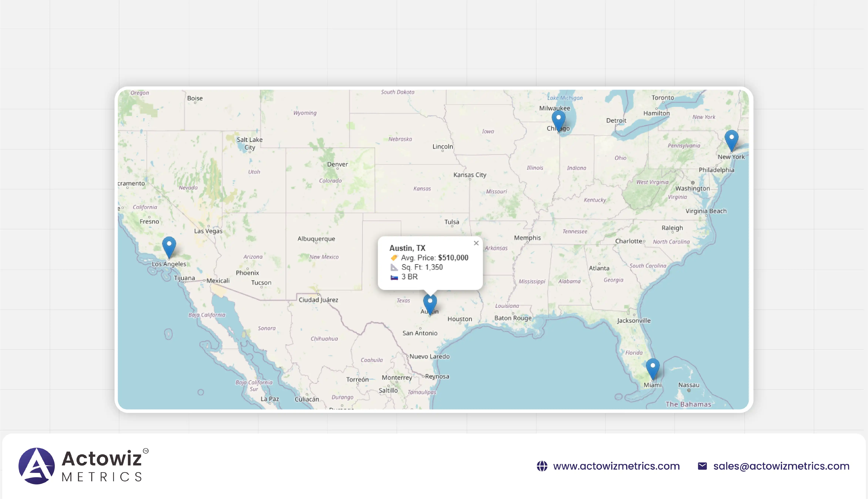Select the New York map pin
The image size is (868, 499).
[731, 140]
